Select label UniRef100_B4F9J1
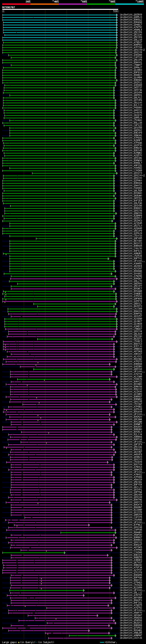Screen dimensions: 146x644 [131, 251]
